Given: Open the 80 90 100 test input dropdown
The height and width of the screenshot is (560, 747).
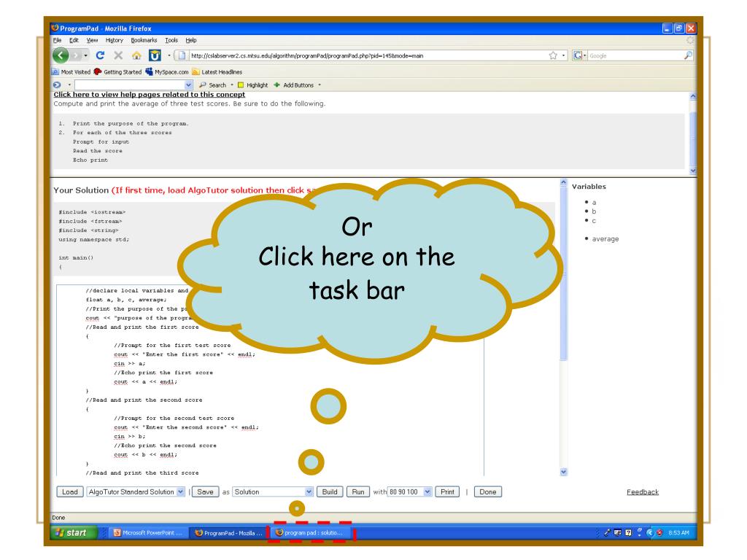Looking at the screenshot, I should pos(410,492).
